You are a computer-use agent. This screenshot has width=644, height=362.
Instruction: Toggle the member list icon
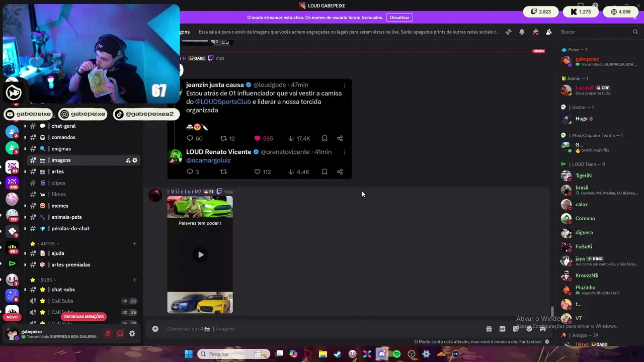coord(549,32)
